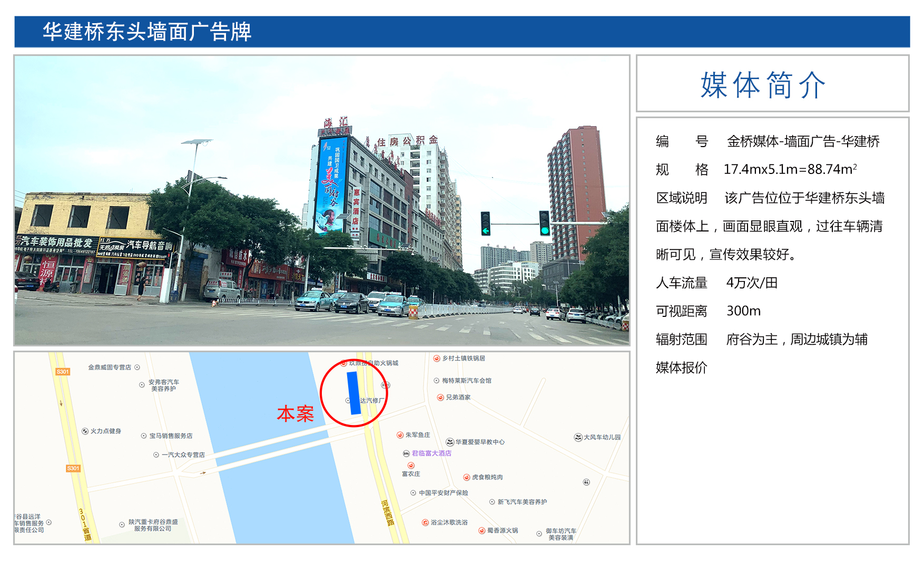Select the 兄弟酒家 restaurant marker icon

click(x=440, y=398)
